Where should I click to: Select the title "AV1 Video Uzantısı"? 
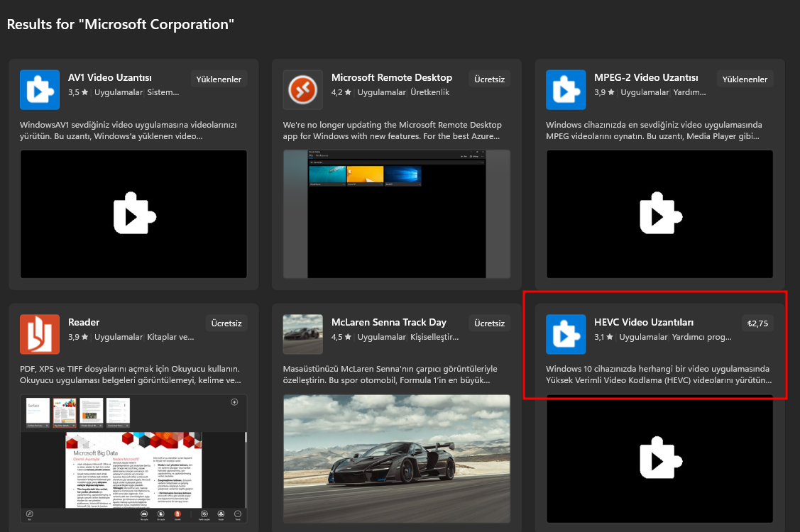[110, 77]
